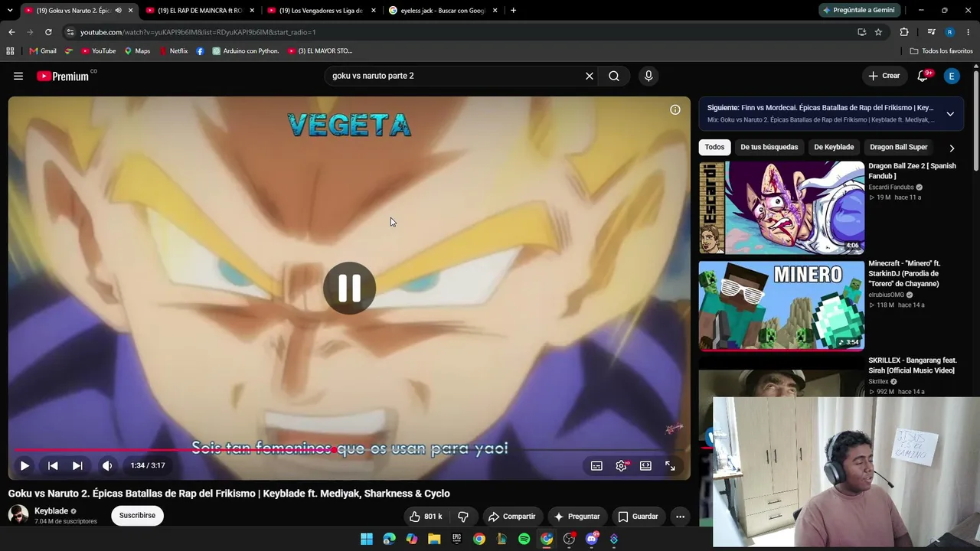Open more actions ellipsis under the video

click(680, 517)
